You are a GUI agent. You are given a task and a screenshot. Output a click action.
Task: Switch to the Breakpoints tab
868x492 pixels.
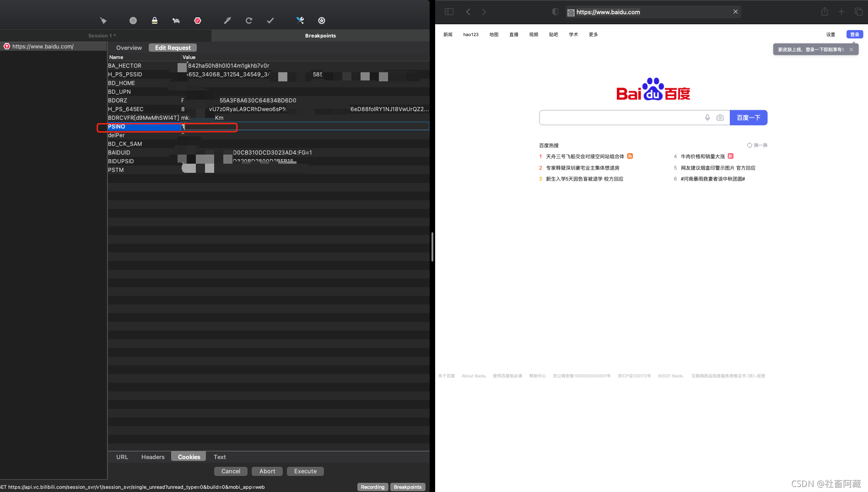point(320,36)
